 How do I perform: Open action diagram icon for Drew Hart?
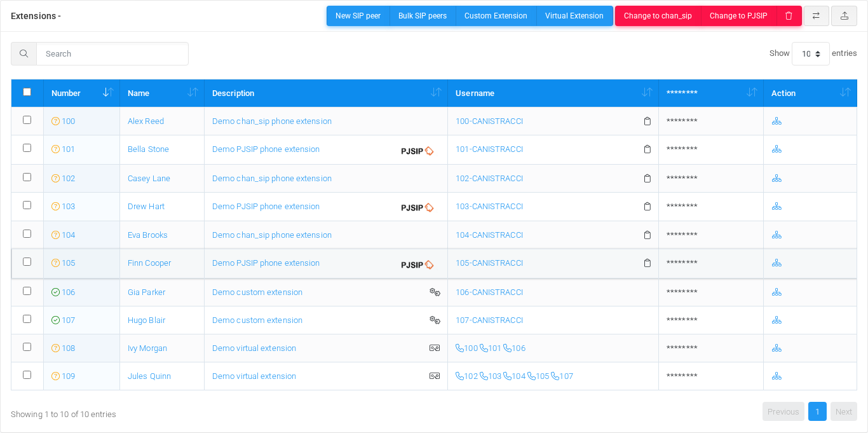click(x=776, y=207)
